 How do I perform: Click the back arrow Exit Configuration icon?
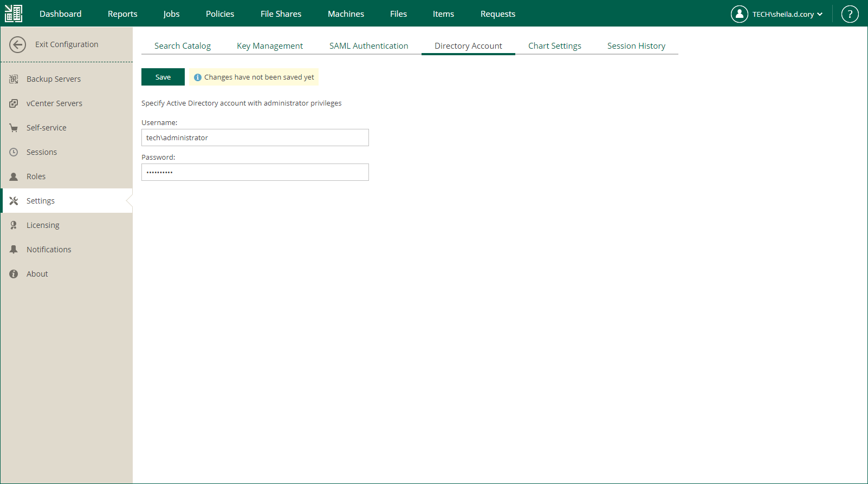tap(17, 44)
